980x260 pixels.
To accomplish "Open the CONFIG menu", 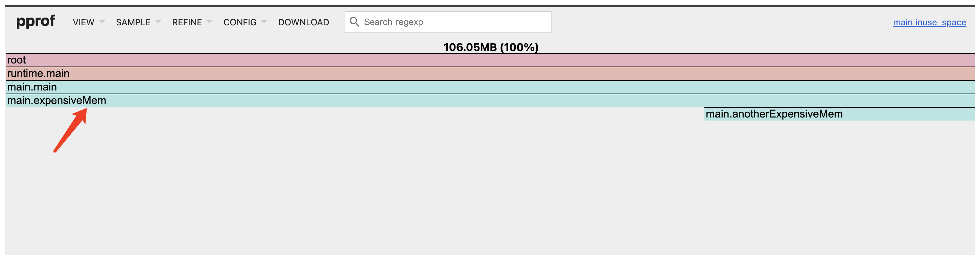I will coord(240,22).
